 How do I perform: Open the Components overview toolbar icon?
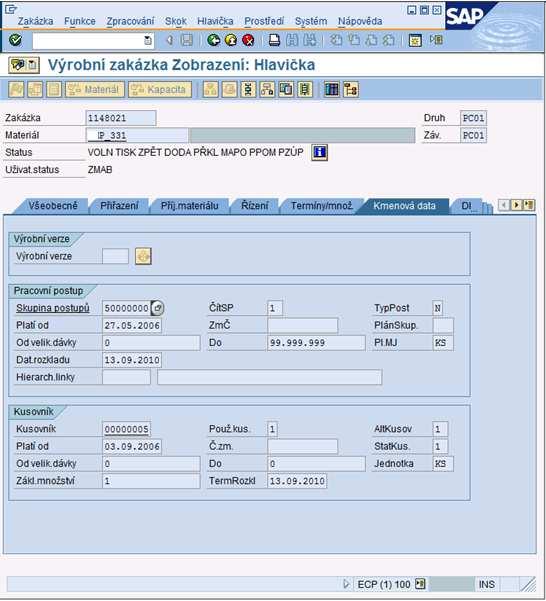pyautogui.click(x=267, y=89)
